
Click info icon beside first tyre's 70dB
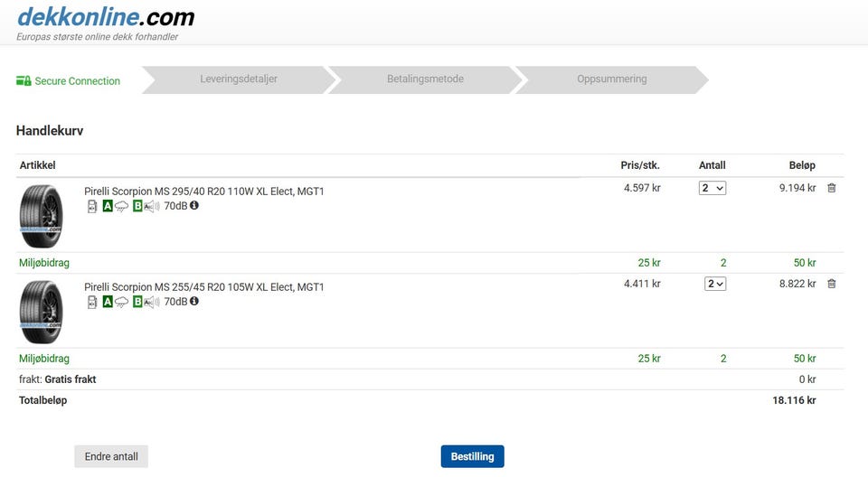(194, 205)
